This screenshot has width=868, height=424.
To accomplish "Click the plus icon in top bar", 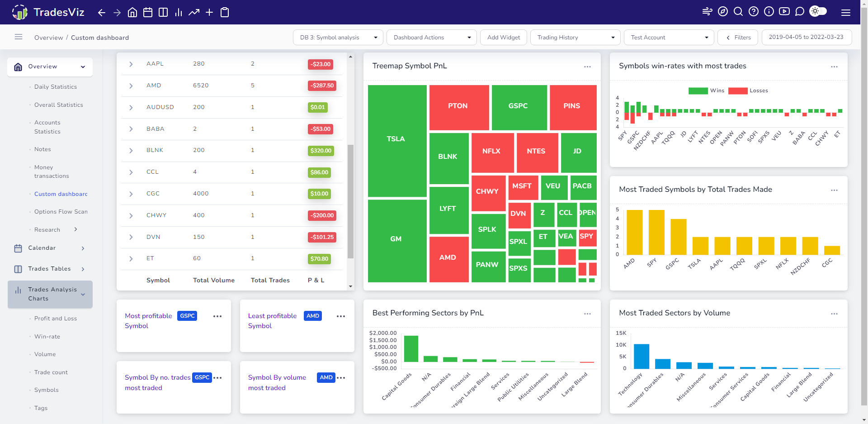I will 209,13.
